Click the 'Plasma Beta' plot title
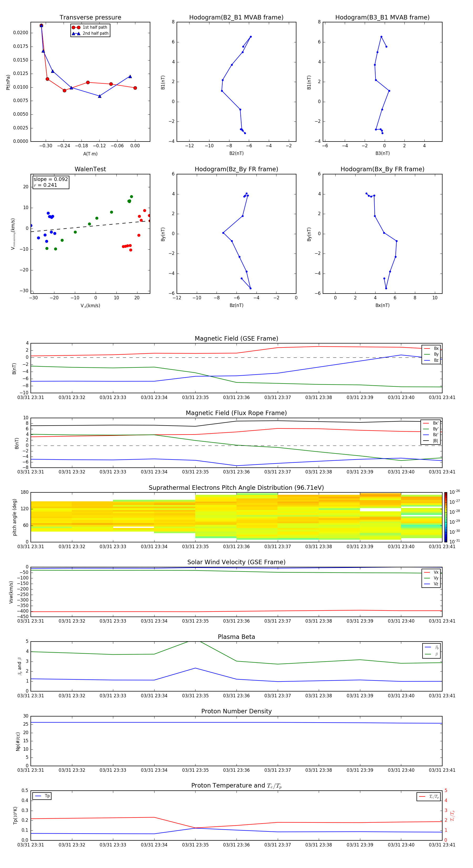The image size is (473, 868). click(236, 637)
